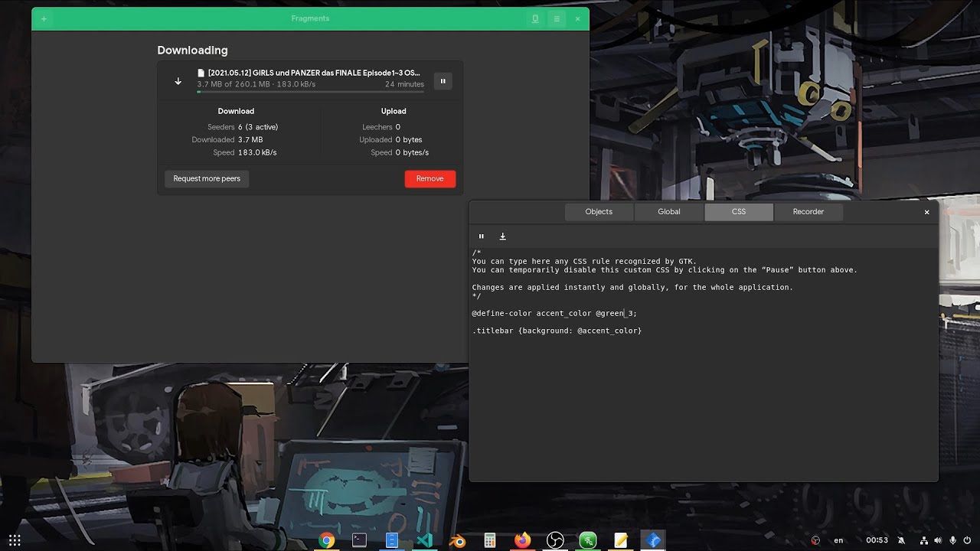Open the clock showing 00:53

[x=877, y=540]
